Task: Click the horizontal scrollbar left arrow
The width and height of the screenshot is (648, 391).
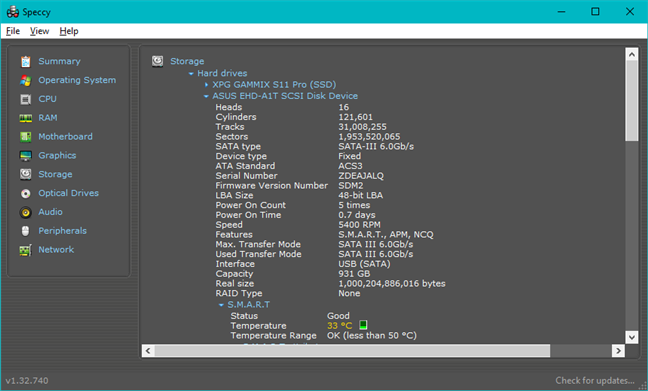Action: coord(148,351)
